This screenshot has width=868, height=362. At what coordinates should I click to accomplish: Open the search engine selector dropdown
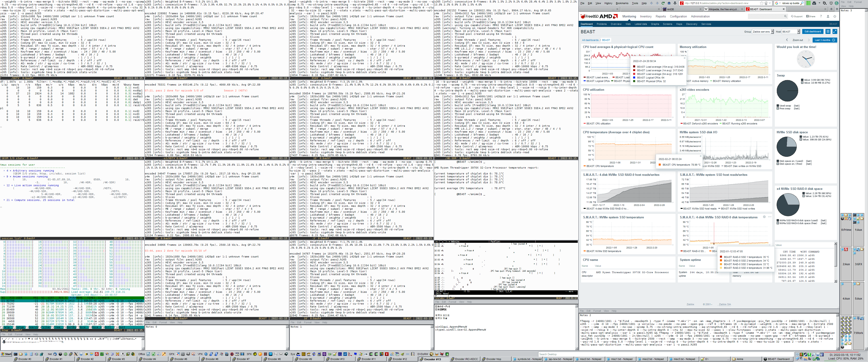point(780,3)
